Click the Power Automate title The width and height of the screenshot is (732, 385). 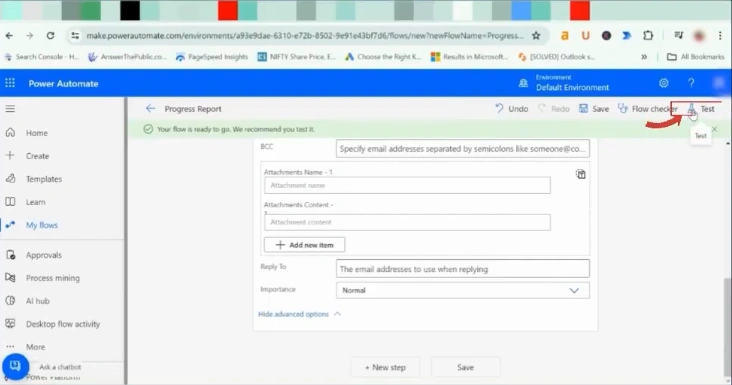pyautogui.click(x=63, y=84)
